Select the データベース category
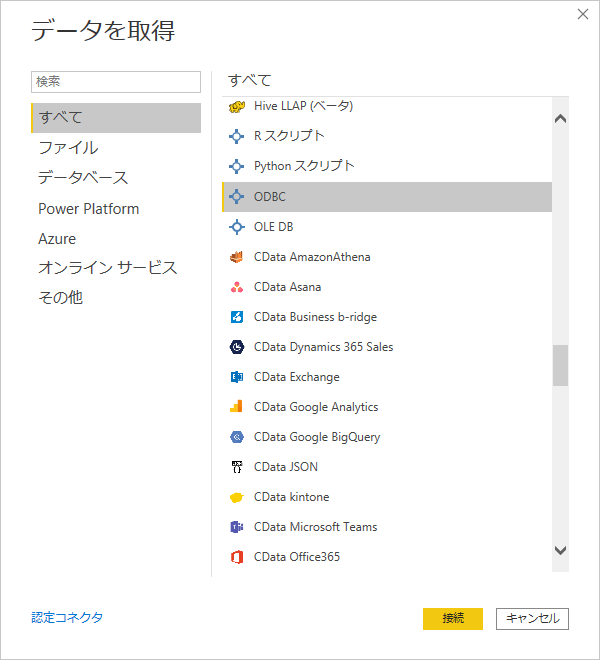Screen dimensions: 600x660 83,178
